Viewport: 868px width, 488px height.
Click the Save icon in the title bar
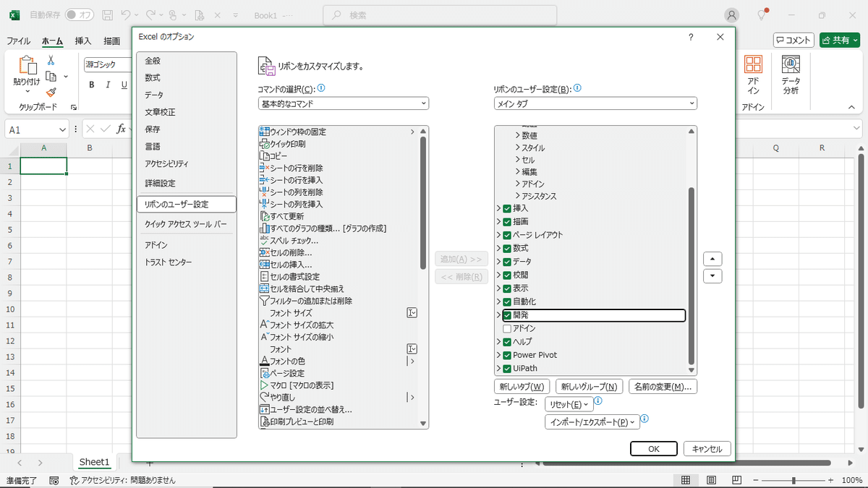coord(107,15)
